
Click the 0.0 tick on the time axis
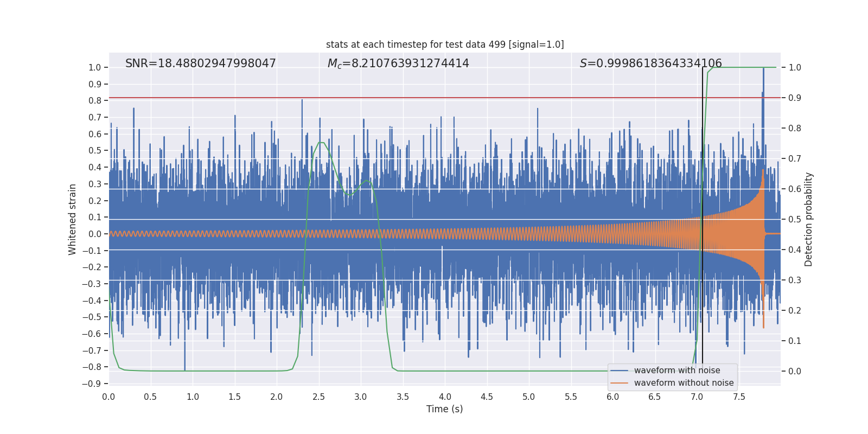108,397
